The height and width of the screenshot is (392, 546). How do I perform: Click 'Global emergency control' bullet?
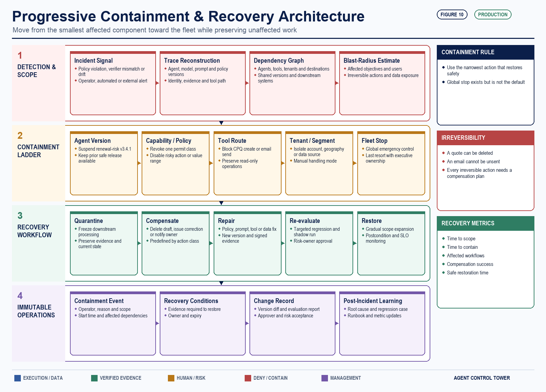click(390, 149)
